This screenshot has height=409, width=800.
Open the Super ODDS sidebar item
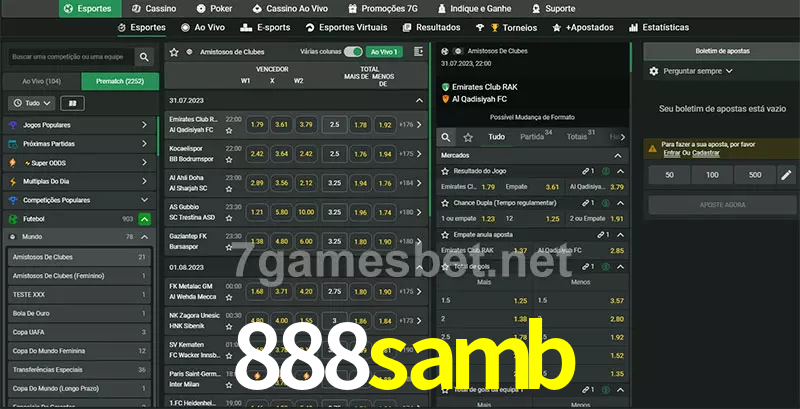point(80,163)
